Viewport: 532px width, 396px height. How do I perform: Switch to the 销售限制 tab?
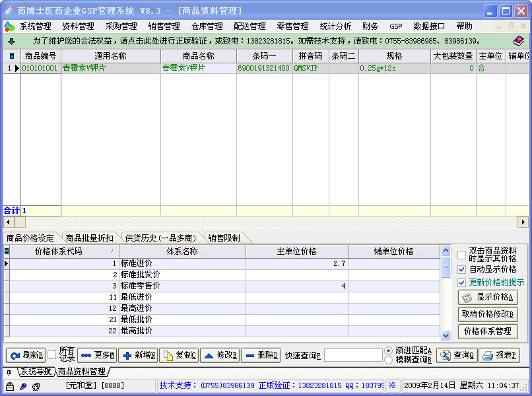224,238
